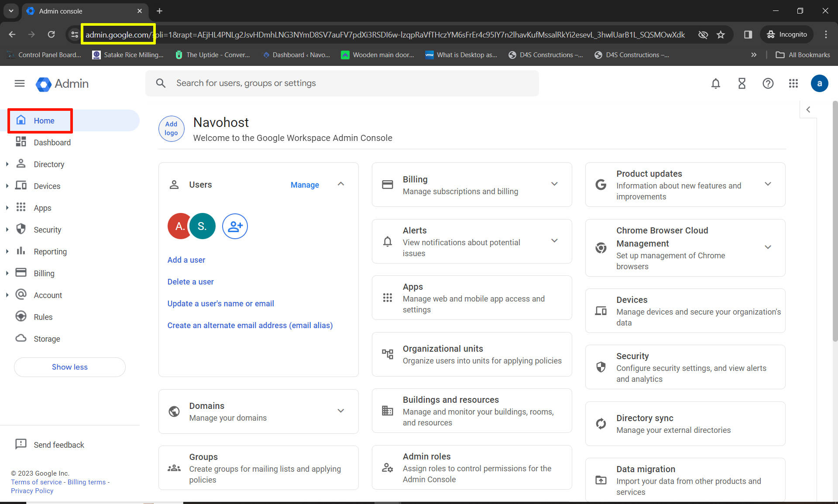This screenshot has width=838, height=504.
Task: View site information icon in address bar
Action: (75, 34)
